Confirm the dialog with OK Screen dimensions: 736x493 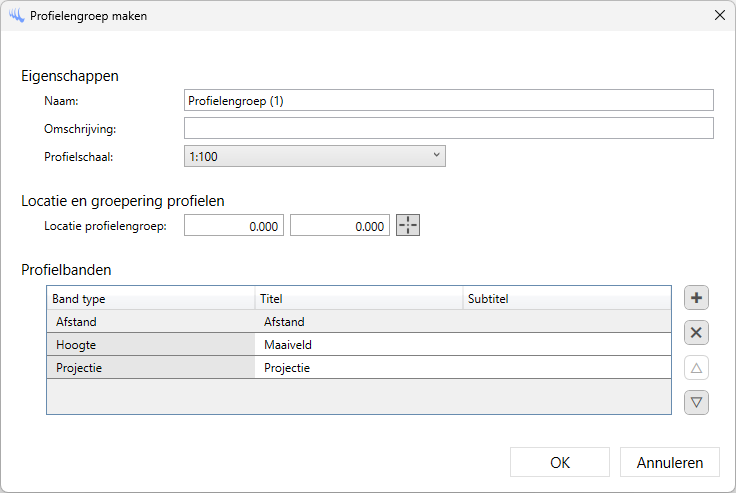pos(560,462)
